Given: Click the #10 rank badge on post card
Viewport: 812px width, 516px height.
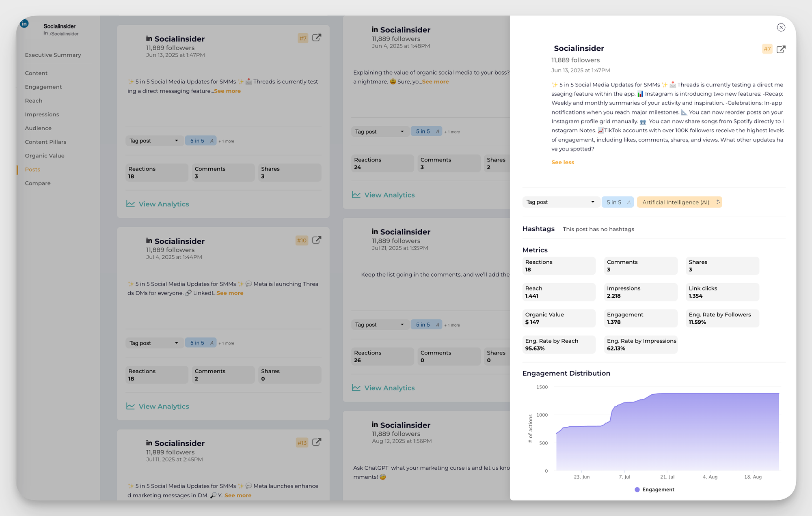Looking at the screenshot, I should point(302,241).
